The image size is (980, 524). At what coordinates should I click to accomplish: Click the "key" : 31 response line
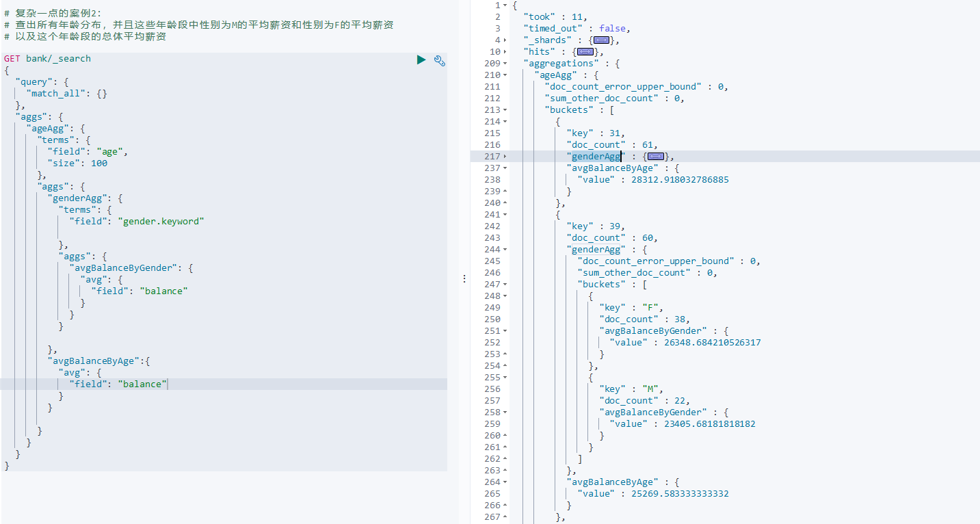pos(596,133)
